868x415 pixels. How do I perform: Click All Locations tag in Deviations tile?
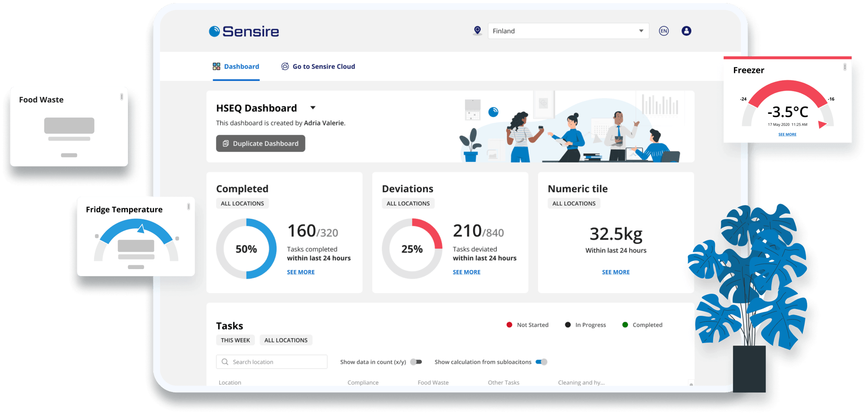coord(408,203)
